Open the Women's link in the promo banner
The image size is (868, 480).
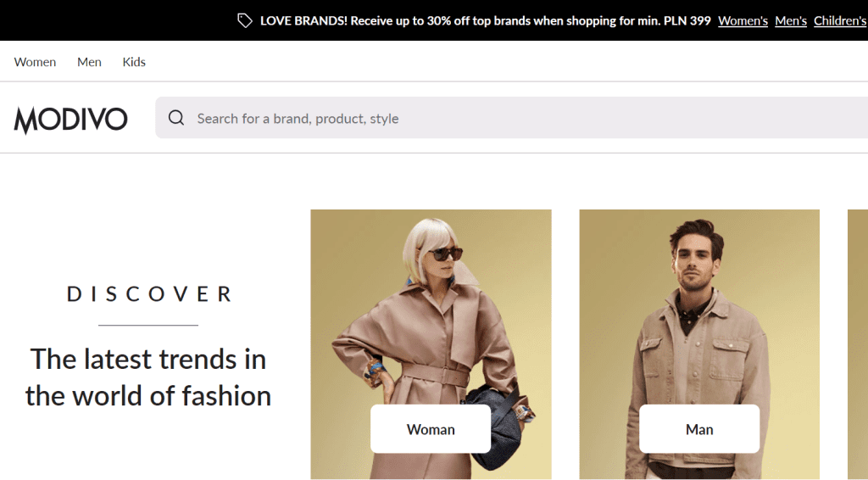click(743, 20)
